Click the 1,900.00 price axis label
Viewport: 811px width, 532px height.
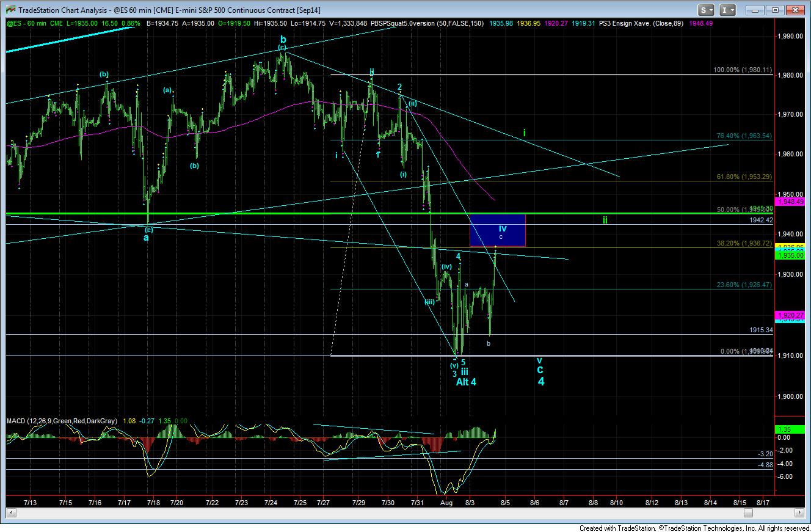(790, 396)
